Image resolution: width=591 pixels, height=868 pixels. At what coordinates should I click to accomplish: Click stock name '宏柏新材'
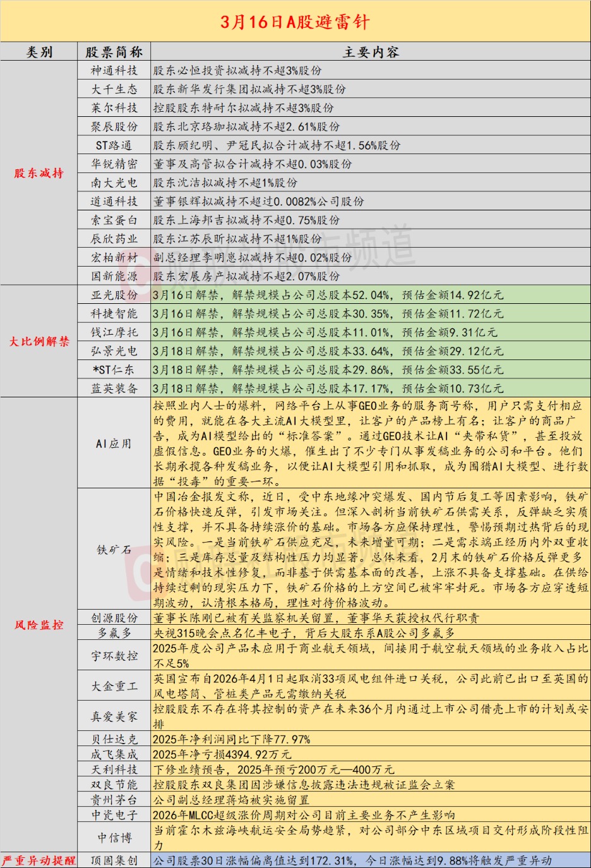[x=114, y=257]
